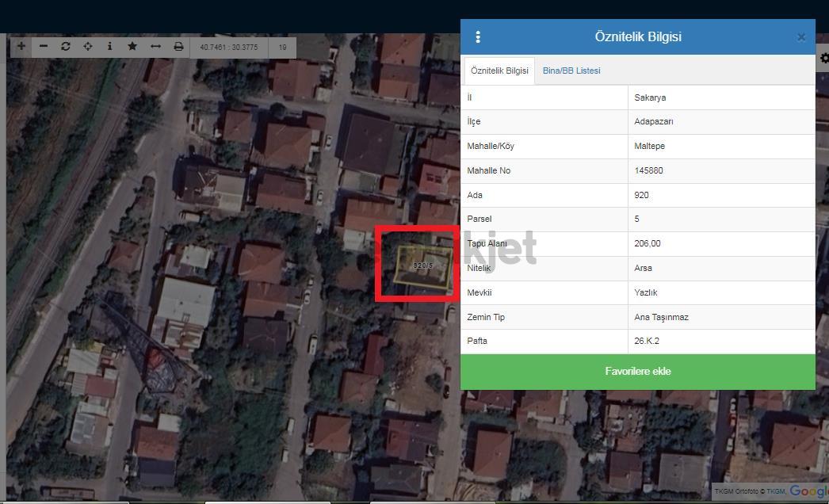Click the Favorilere ekle button
The height and width of the screenshot is (504, 829).
coord(638,372)
